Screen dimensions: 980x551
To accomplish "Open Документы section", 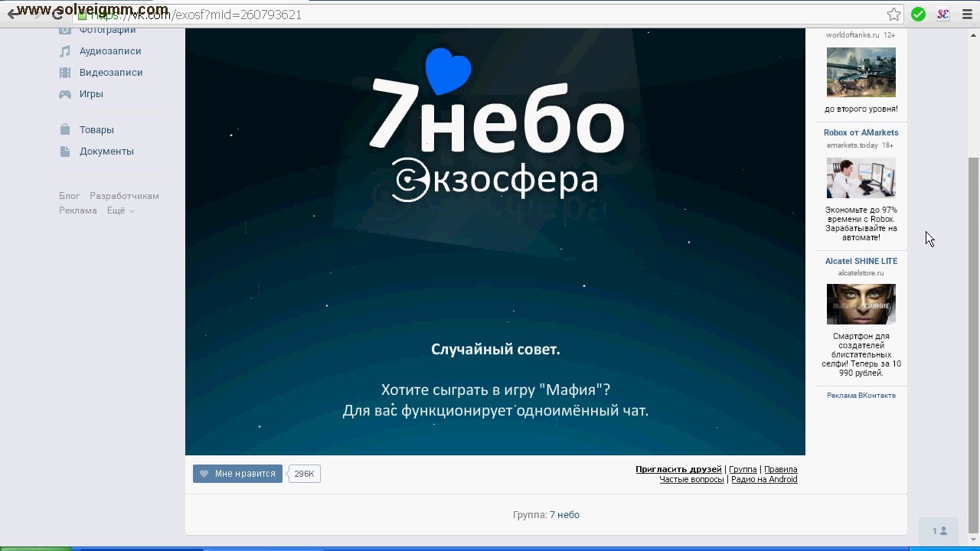I will (x=106, y=152).
